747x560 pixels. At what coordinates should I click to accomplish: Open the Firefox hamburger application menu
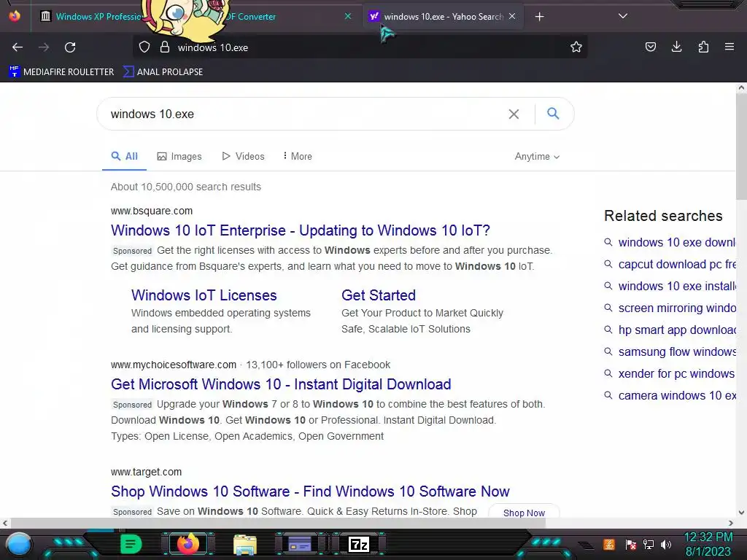click(729, 47)
